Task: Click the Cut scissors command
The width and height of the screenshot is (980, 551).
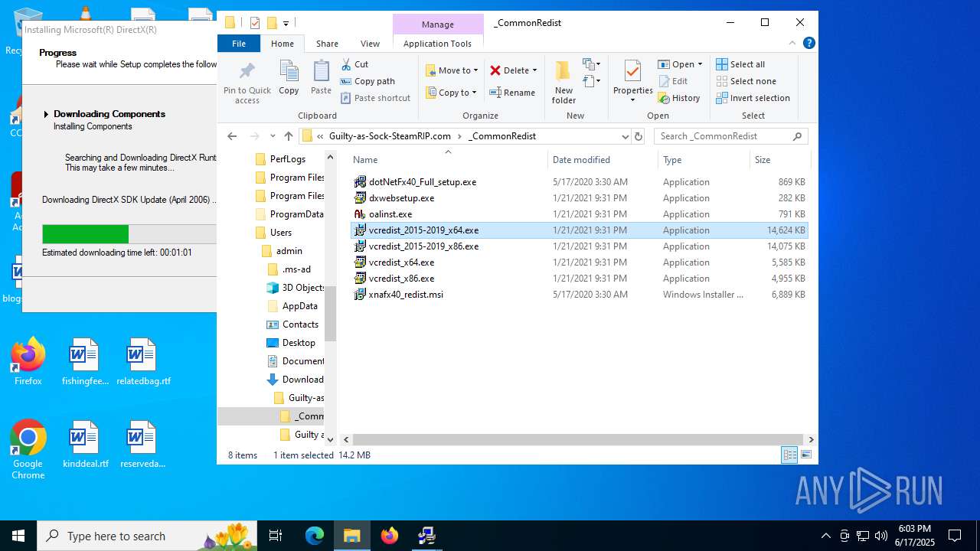Action: [x=354, y=64]
